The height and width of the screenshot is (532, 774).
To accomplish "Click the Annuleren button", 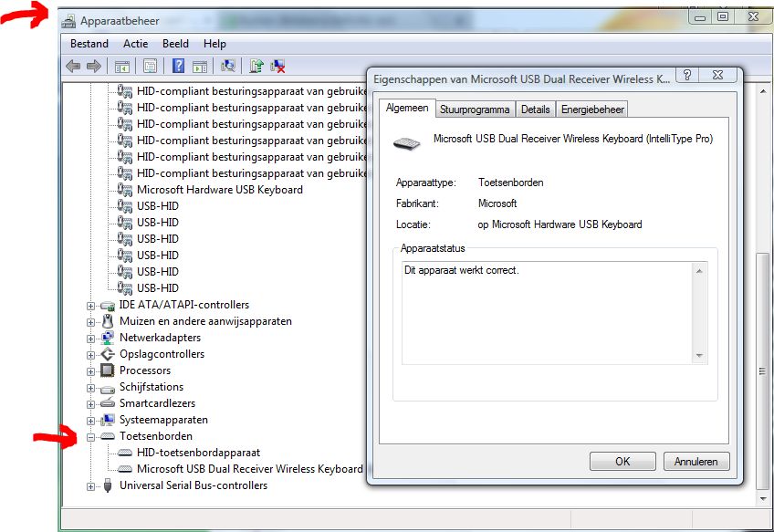I will coord(696,462).
